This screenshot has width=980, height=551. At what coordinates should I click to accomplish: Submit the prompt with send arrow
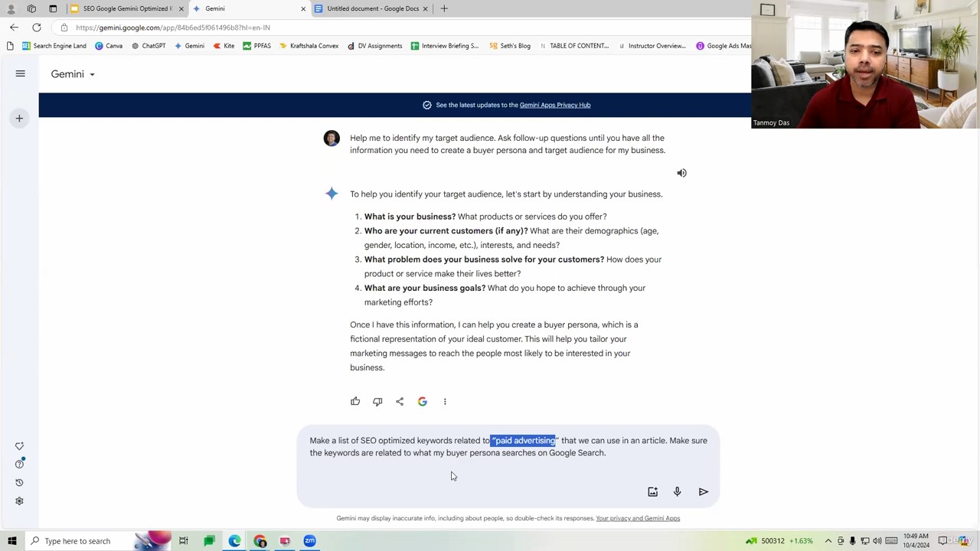(x=704, y=492)
